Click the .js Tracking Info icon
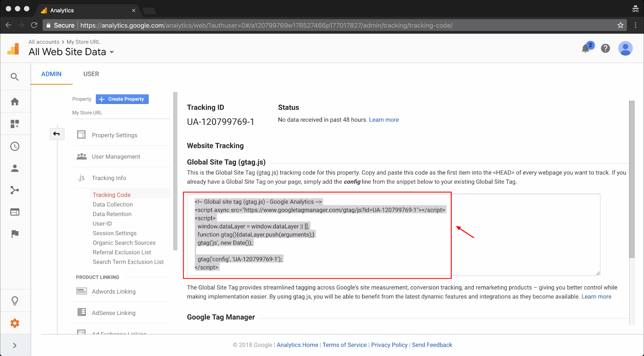The width and height of the screenshot is (644, 356). pyautogui.click(x=81, y=178)
